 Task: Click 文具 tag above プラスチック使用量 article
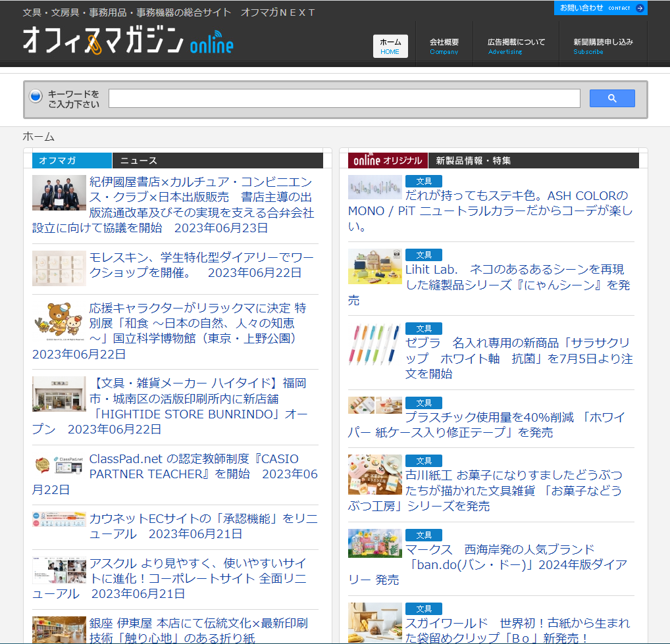tap(423, 403)
